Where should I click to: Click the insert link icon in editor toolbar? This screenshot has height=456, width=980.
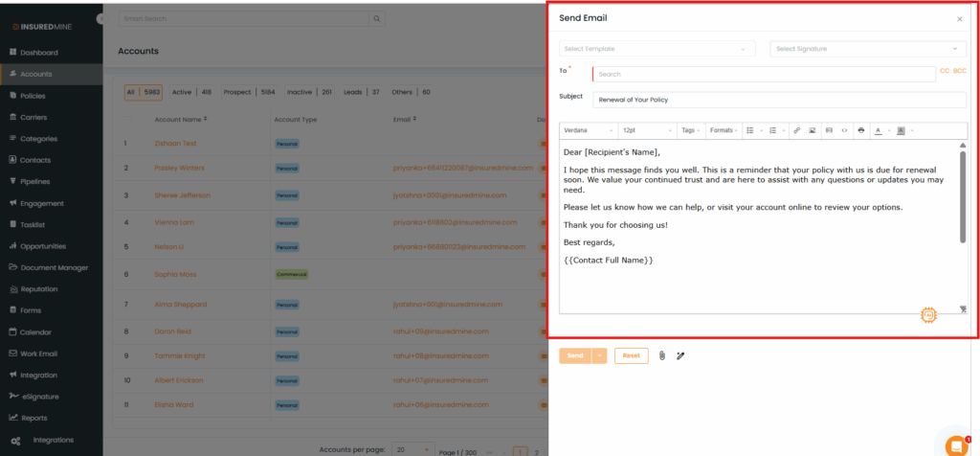click(796, 130)
